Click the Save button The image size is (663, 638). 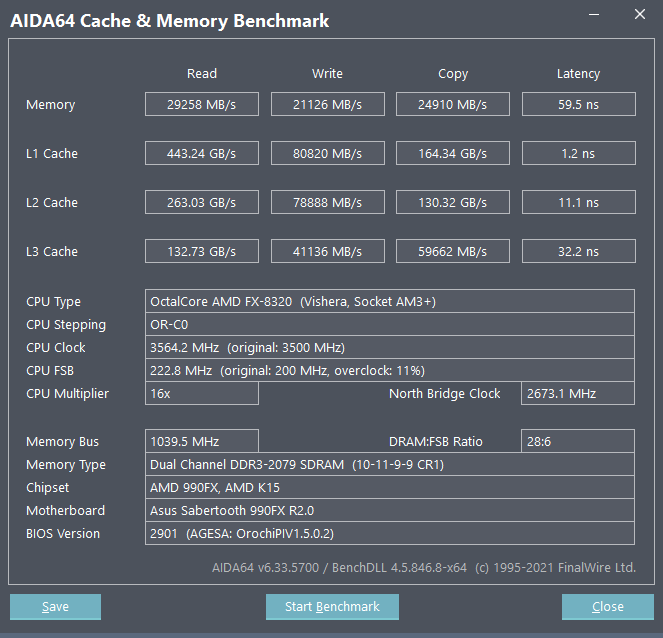coord(55,607)
